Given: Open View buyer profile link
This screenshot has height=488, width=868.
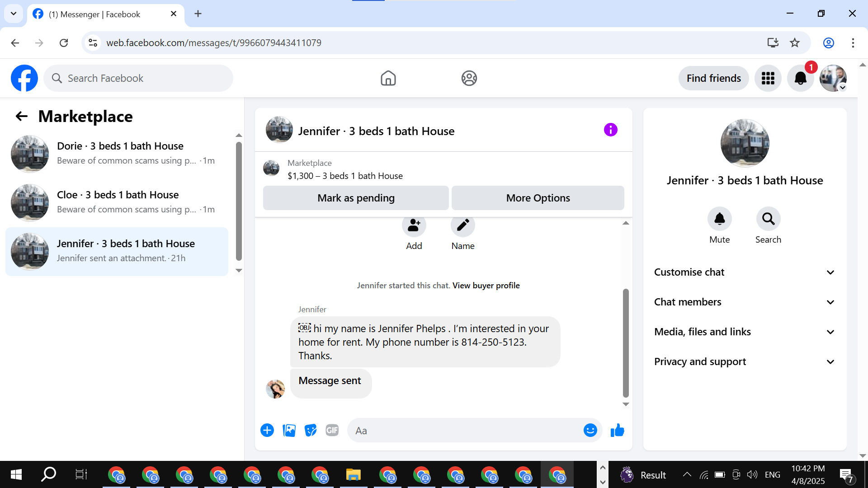Looking at the screenshot, I should (486, 286).
